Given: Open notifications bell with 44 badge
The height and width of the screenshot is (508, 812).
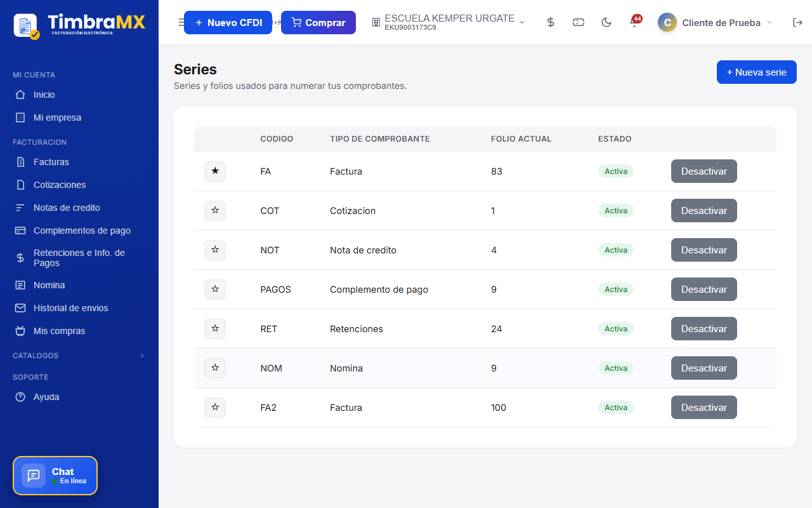Looking at the screenshot, I should [634, 22].
